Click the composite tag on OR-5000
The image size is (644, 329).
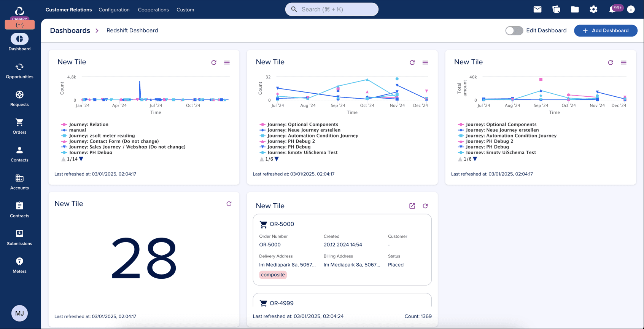273,275
